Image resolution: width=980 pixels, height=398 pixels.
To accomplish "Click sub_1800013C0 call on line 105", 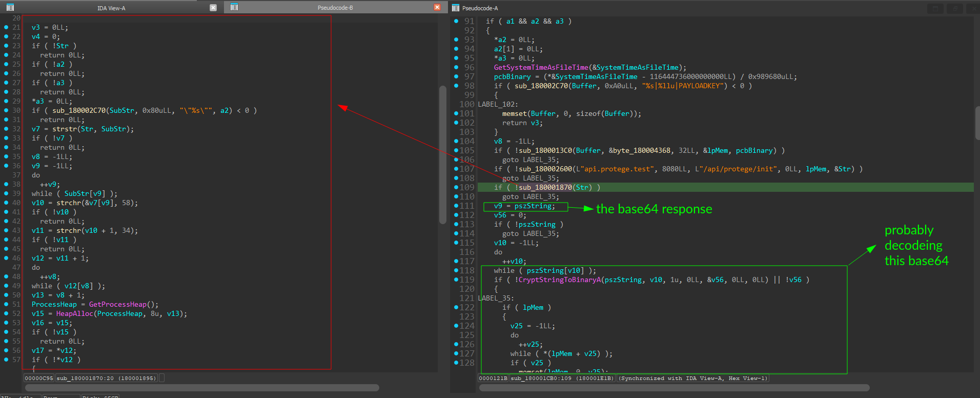I will pos(545,150).
